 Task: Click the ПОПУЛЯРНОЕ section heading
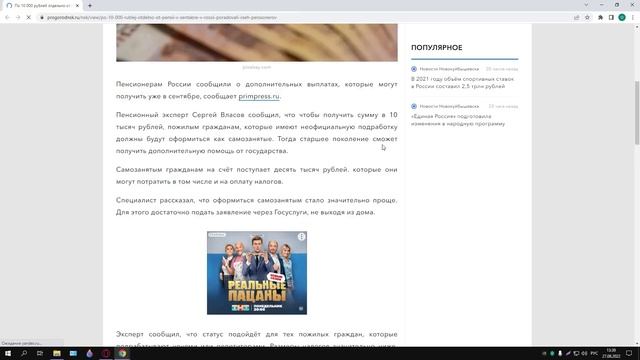pyautogui.click(x=437, y=48)
